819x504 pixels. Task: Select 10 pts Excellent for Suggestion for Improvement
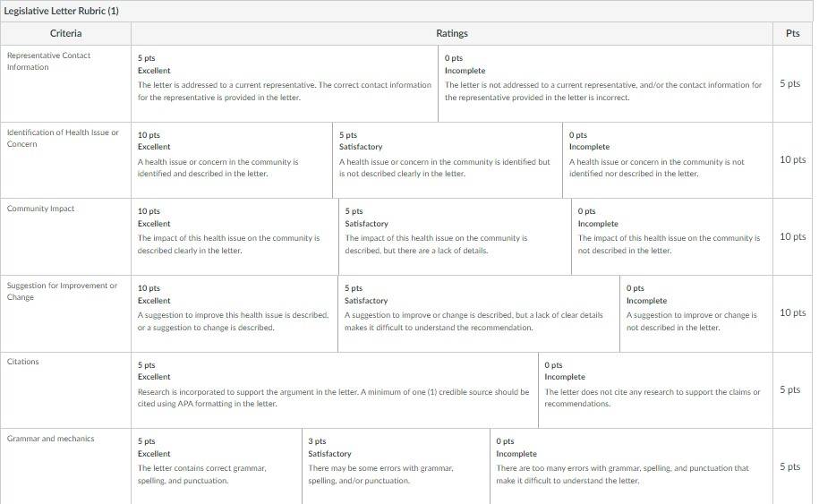(x=235, y=313)
